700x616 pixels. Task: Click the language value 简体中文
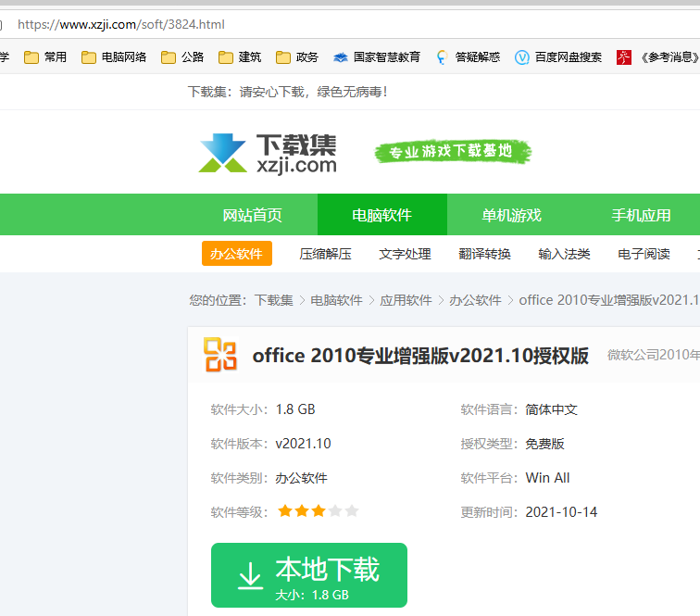551,409
